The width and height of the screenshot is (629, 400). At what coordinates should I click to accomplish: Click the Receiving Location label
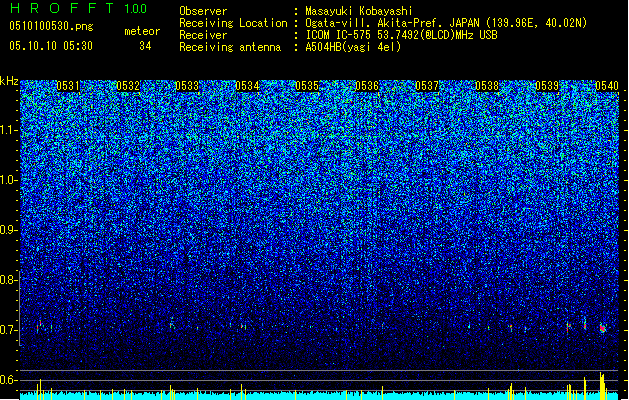coord(233,23)
